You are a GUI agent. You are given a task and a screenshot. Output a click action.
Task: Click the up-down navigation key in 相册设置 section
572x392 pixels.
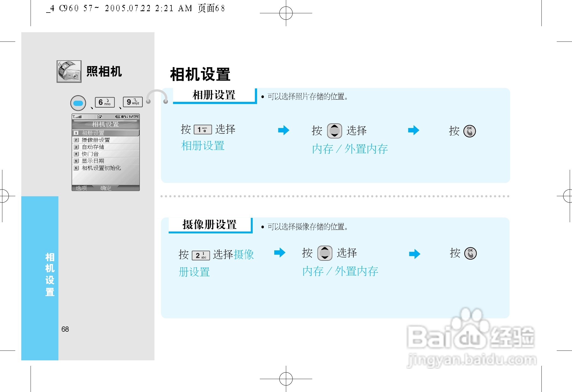[334, 131]
